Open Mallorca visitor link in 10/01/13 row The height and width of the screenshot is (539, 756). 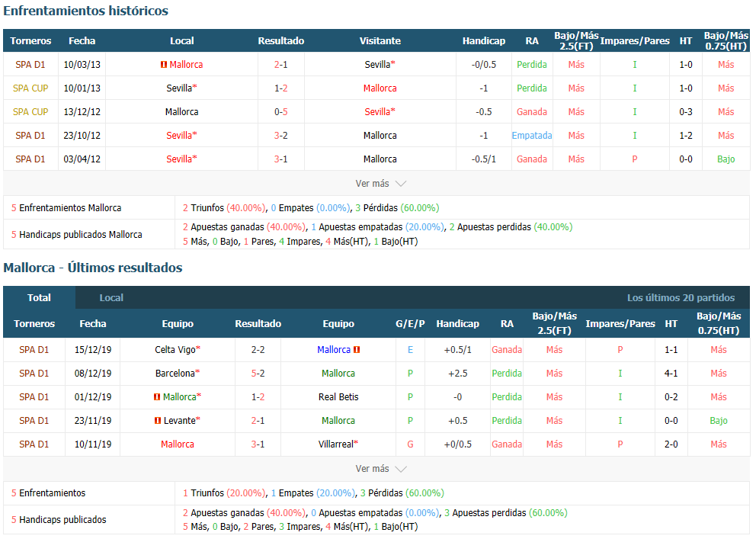(380, 88)
